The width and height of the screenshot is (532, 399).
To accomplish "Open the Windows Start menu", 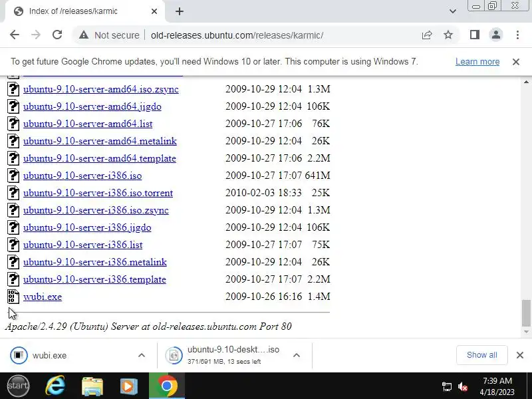I will pyautogui.click(x=19, y=386).
